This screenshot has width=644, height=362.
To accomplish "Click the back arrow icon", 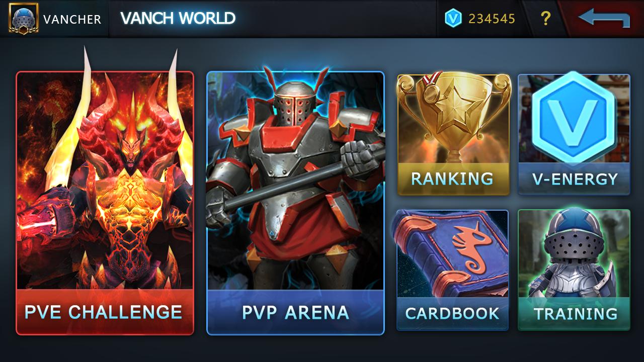I will [604, 18].
